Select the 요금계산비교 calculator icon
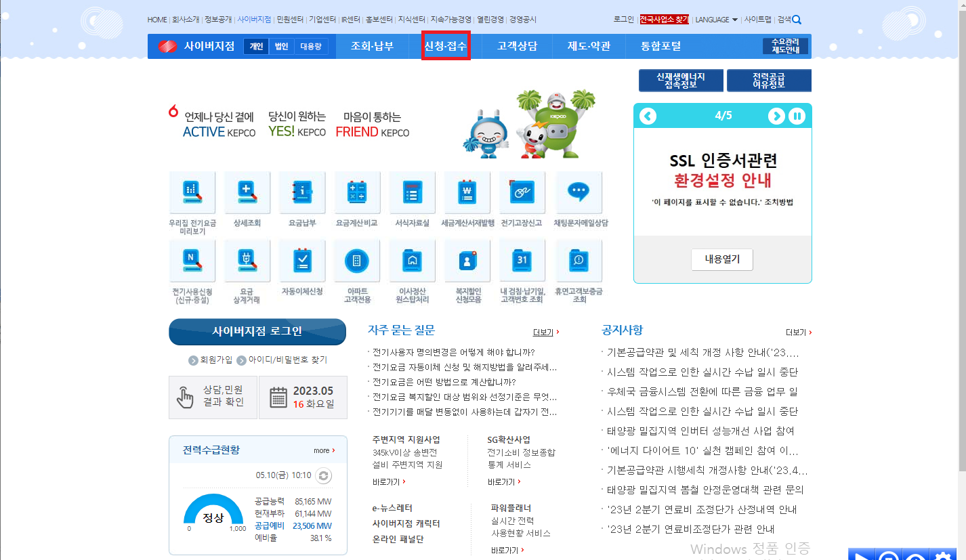 357,193
